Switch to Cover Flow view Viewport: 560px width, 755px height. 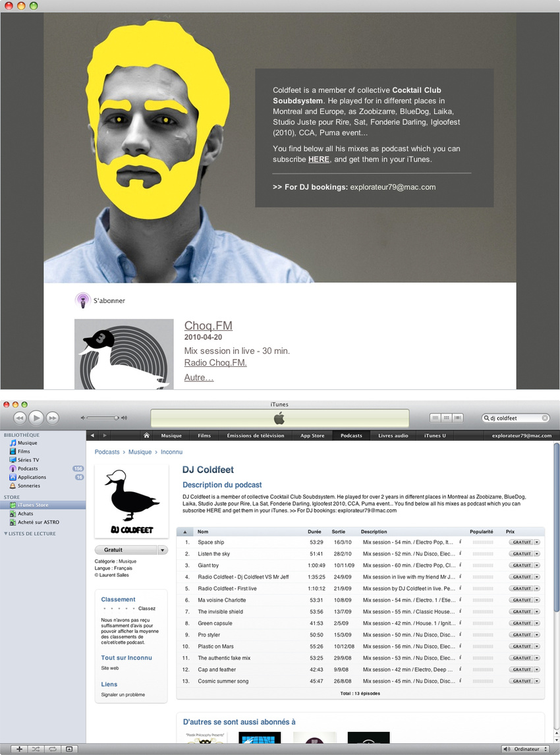point(457,418)
